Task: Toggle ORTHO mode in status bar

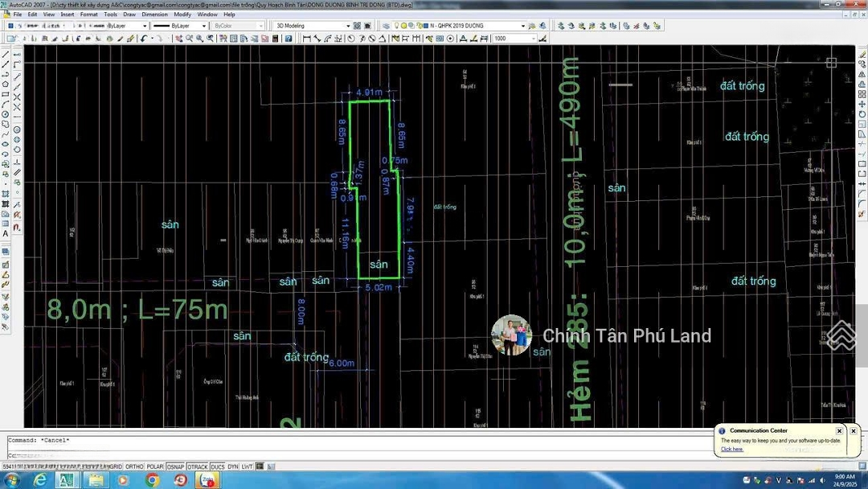Action: 134,466
